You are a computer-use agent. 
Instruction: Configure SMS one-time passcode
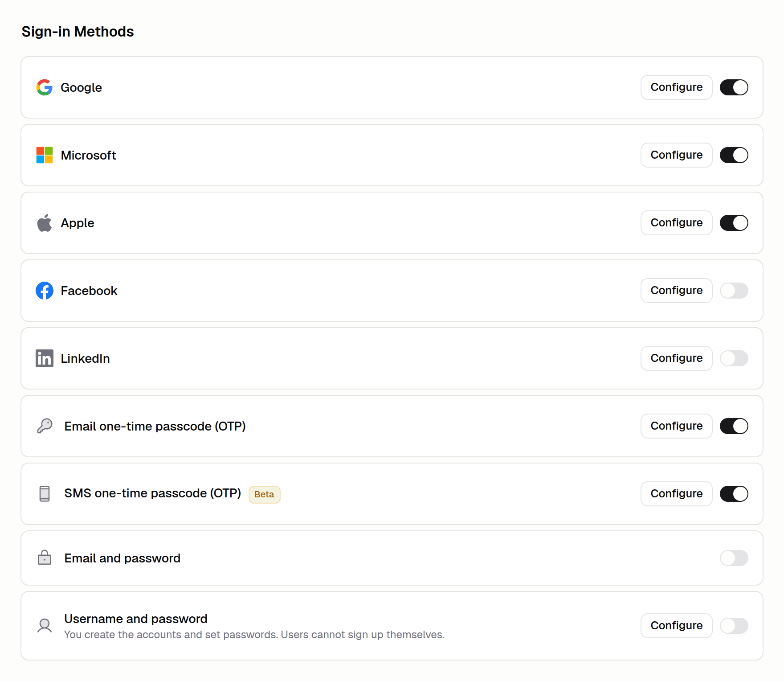point(677,494)
